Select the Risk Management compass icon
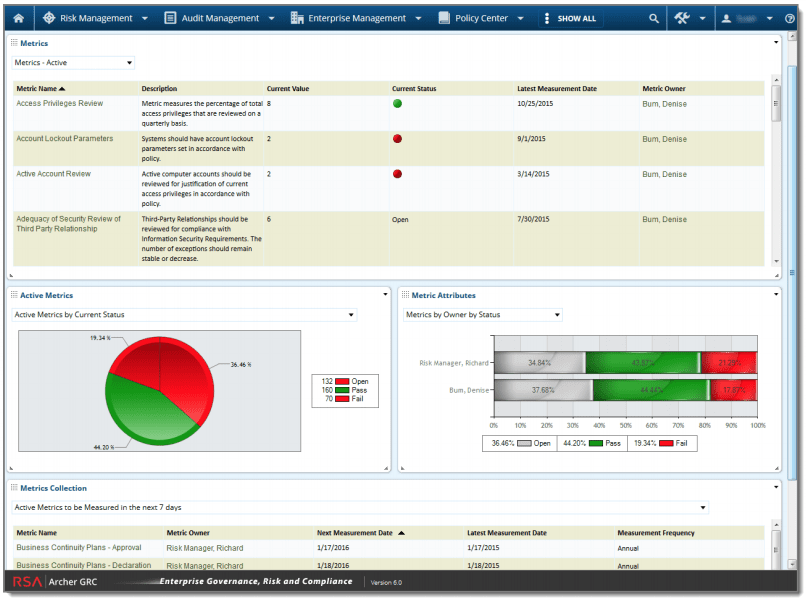 (47, 17)
